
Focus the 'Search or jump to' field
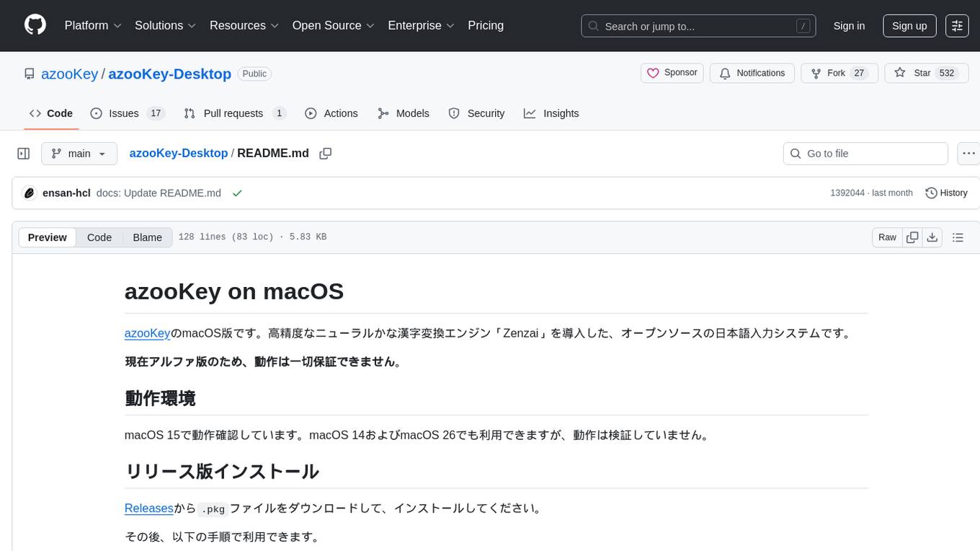point(698,26)
